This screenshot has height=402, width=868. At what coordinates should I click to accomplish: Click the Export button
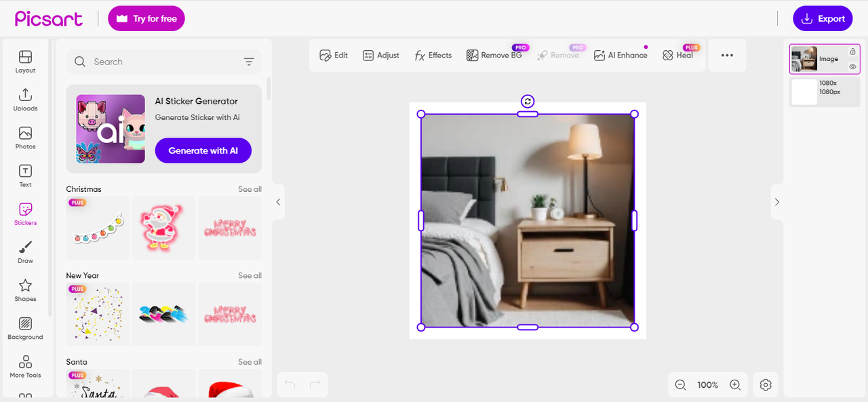823,18
